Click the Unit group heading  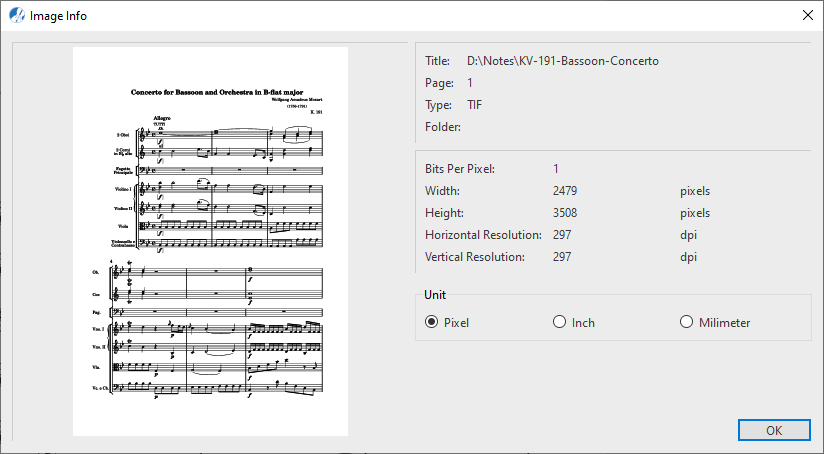pyautogui.click(x=435, y=295)
